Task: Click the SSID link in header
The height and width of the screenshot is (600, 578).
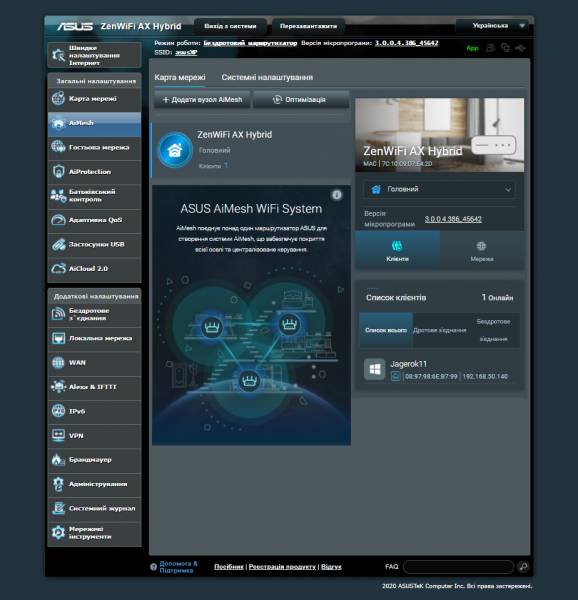Action: click(x=186, y=52)
